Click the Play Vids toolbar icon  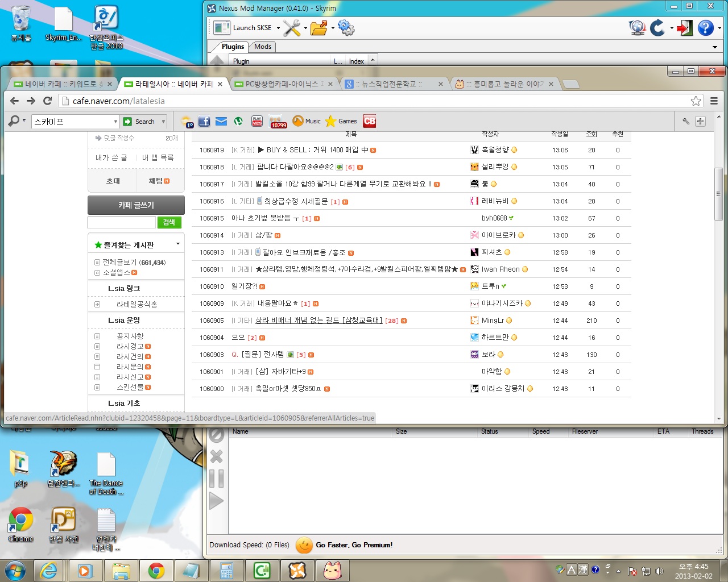[x=257, y=121]
